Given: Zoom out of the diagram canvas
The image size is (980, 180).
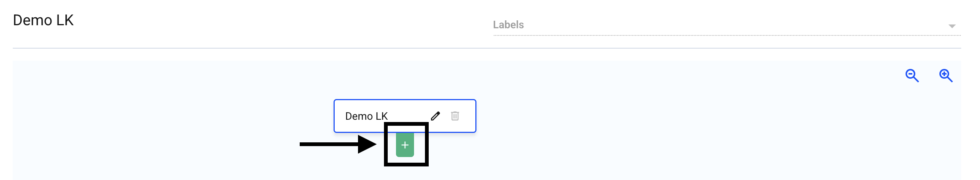Looking at the screenshot, I should point(912,76).
